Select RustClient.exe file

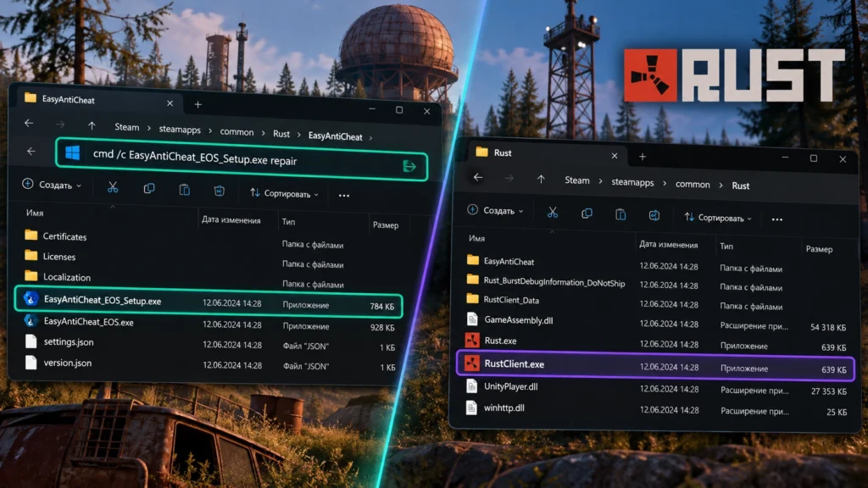tap(655, 365)
